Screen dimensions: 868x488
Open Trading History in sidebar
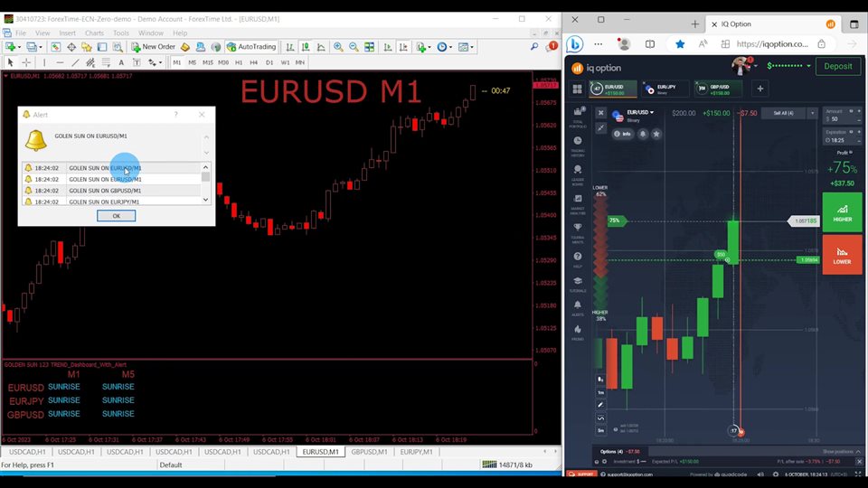point(578,146)
